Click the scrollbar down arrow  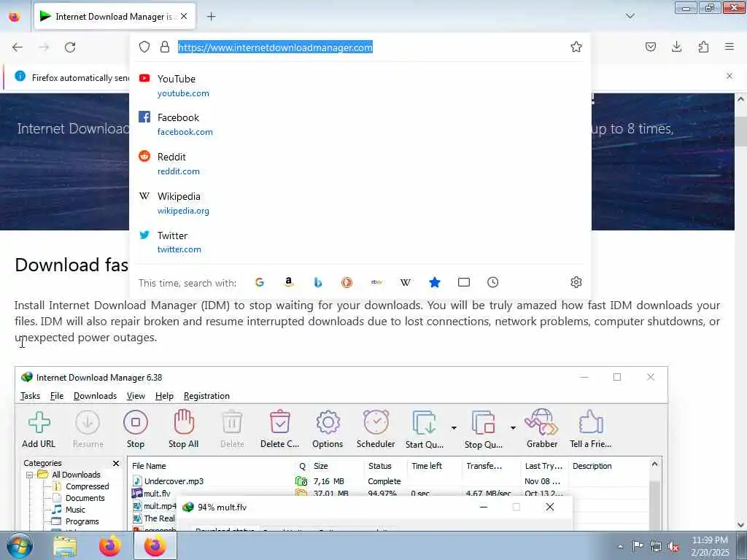[x=740, y=525]
